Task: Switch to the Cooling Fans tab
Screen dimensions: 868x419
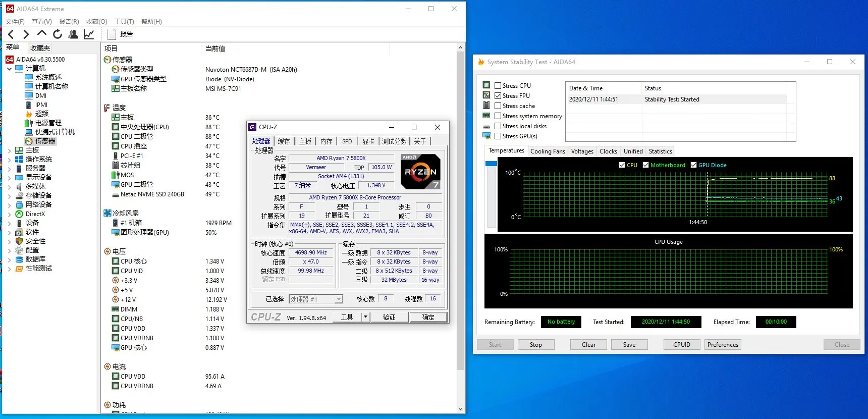Action: (x=548, y=151)
